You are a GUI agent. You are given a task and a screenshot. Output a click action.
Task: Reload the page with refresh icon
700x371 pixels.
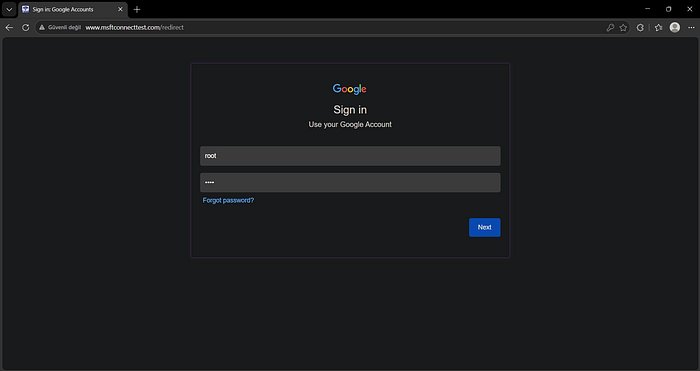[25, 27]
